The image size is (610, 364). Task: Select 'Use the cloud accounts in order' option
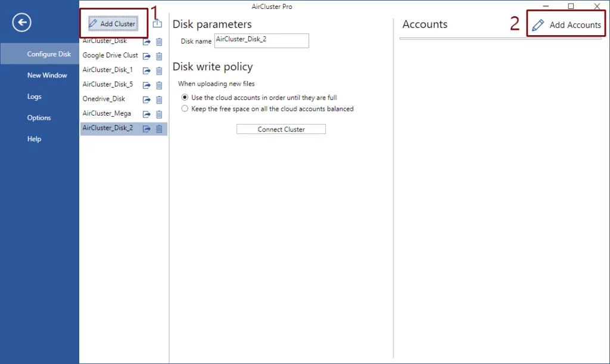(x=185, y=98)
